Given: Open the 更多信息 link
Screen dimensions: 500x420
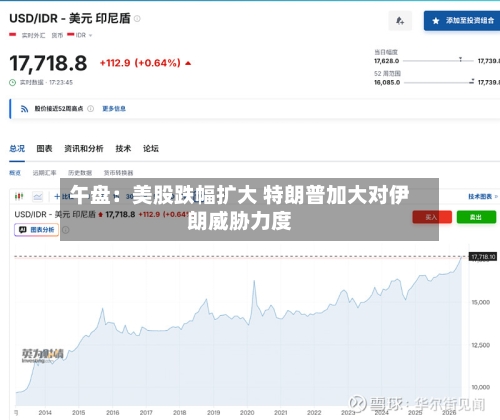Looking at the screenshot, I should pos(114,109).
